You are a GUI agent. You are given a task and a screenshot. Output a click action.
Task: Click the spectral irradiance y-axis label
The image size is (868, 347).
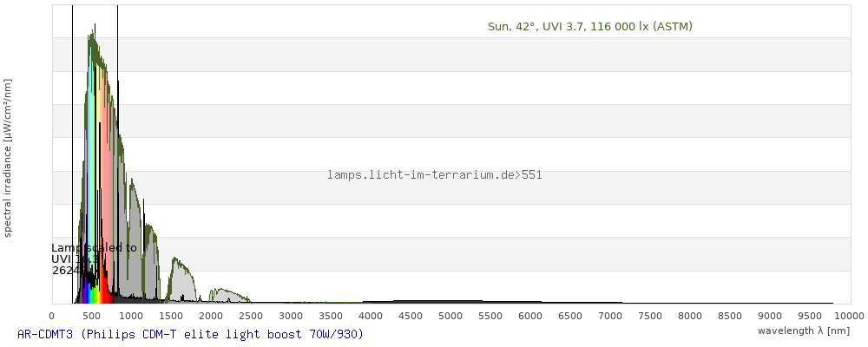pyautogui.click(x=8, y=157)
